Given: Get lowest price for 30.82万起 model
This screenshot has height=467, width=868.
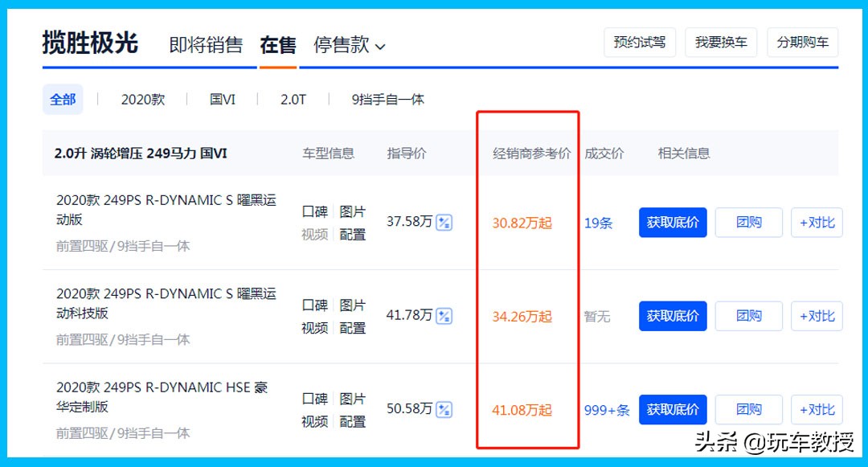Looking at the screenshot, I should [673, 223].
